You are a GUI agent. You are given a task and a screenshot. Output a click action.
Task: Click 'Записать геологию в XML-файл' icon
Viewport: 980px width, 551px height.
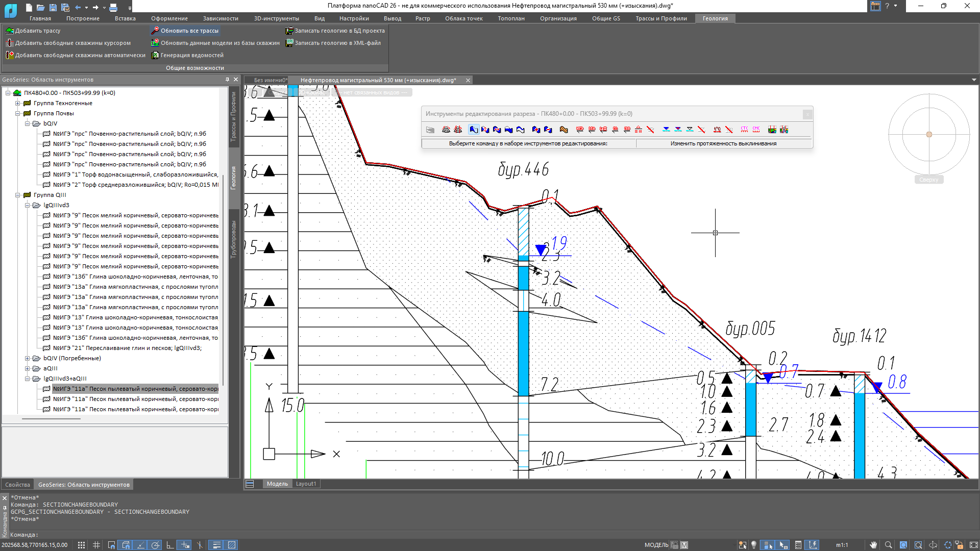tap(289, 43)
